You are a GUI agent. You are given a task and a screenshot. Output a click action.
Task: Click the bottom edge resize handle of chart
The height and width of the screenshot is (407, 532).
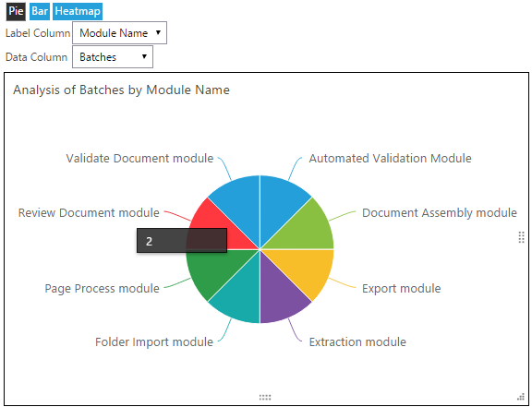265,397
